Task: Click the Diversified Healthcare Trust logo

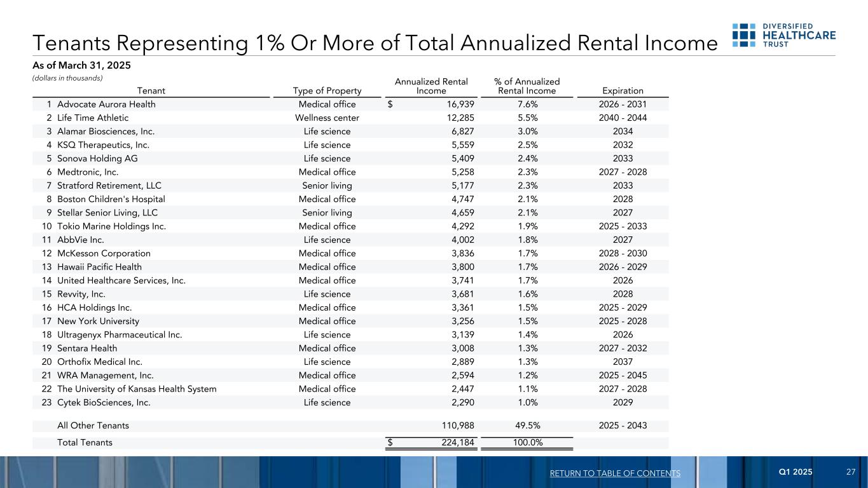Action: tap(784, 36)
